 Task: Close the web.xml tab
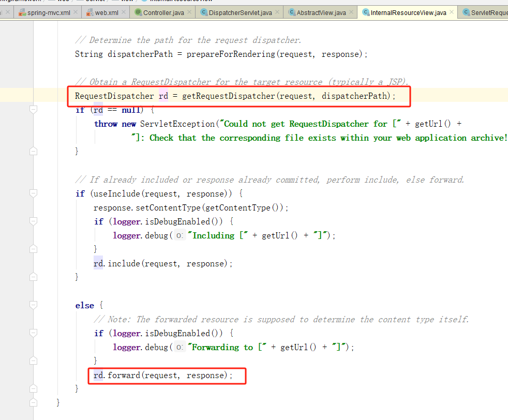coord(124,12)
